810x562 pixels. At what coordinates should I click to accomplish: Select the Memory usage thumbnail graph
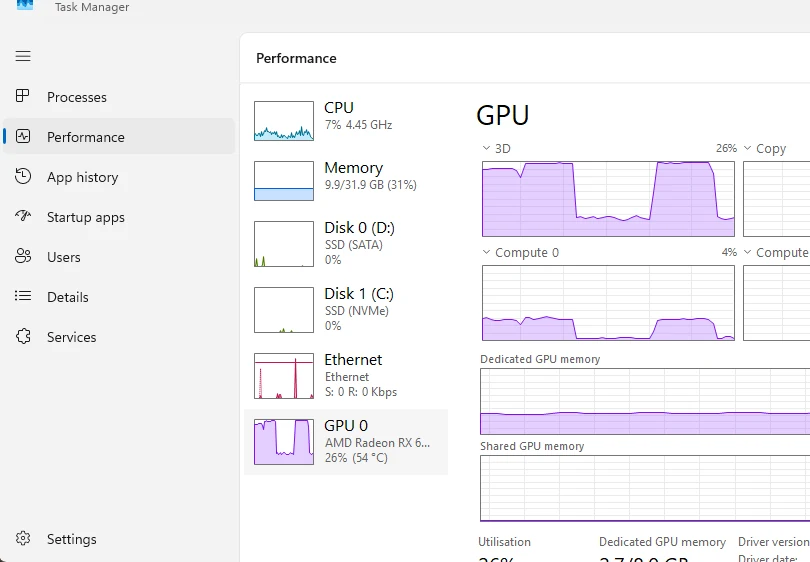click(x=284, y=181)
